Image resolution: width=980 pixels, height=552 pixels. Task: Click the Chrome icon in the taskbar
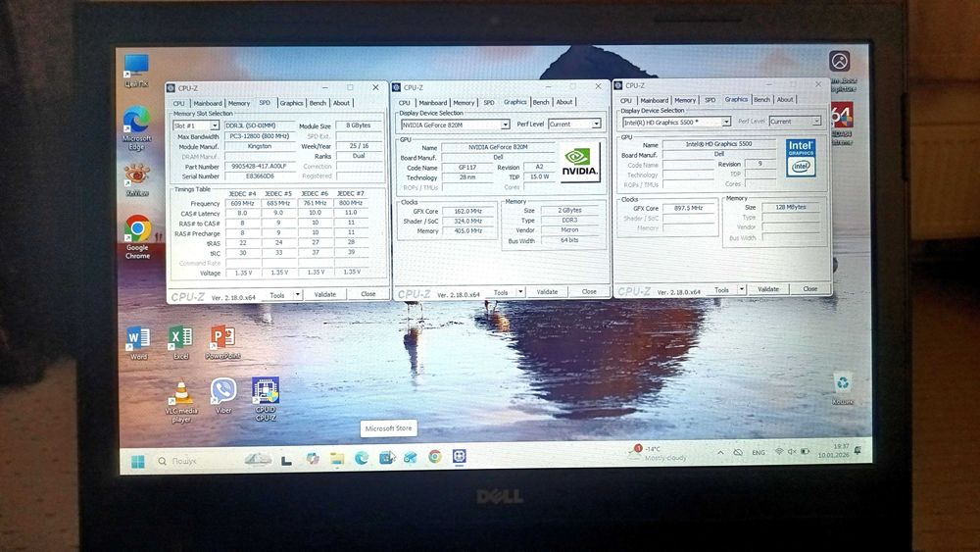click(x=435, y=457)
